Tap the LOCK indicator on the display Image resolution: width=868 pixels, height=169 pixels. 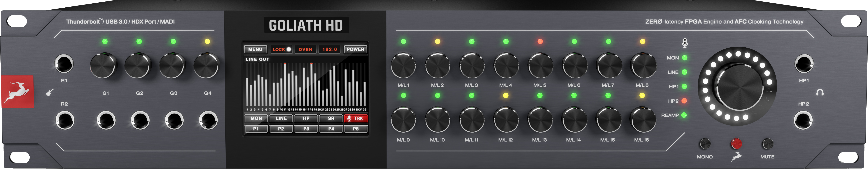click(x=282, y=49)
